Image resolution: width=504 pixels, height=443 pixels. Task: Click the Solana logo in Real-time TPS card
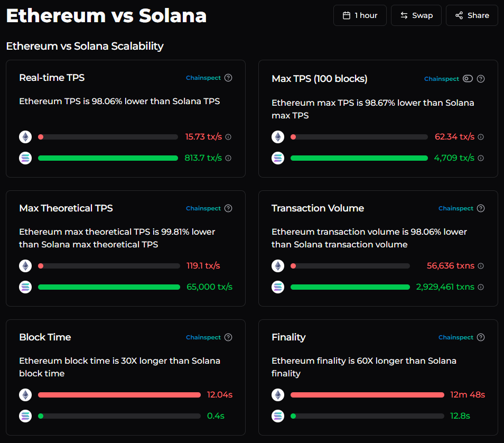click(25, 158)
